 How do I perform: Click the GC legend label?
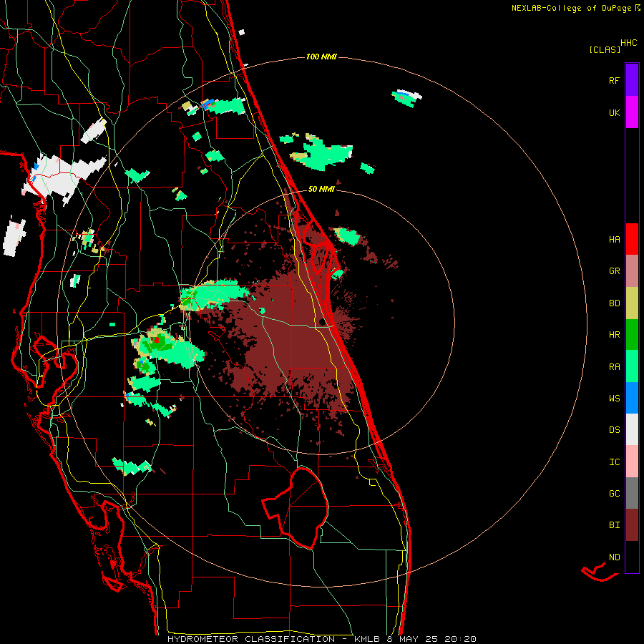(x=614, y=493)
